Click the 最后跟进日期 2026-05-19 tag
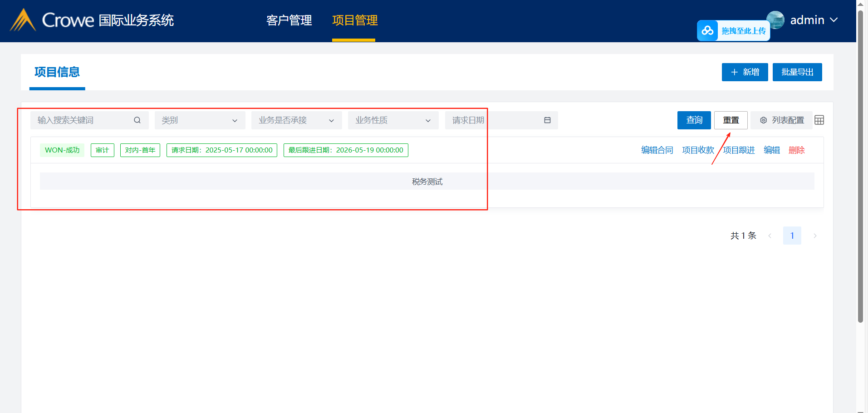Image resolution: width=868 pixels, height=413 pixels. pyautogui.click(x=346, y=150)
